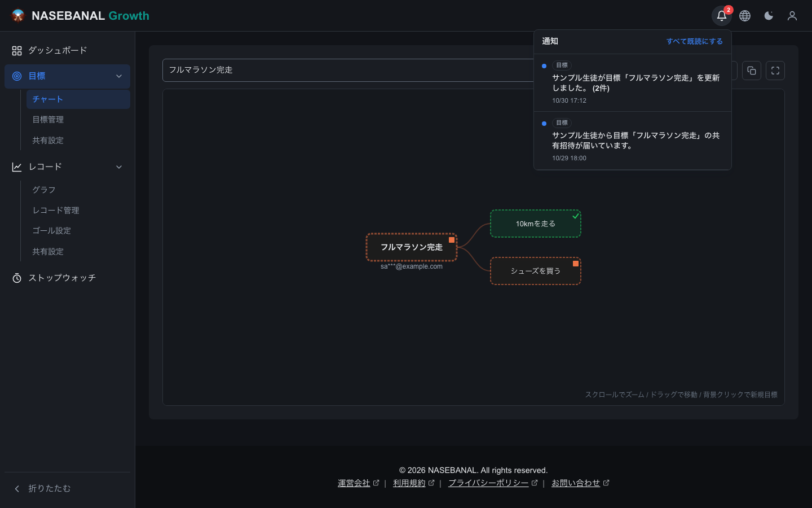Click the 目標 tag on second notification

(562, 123)
